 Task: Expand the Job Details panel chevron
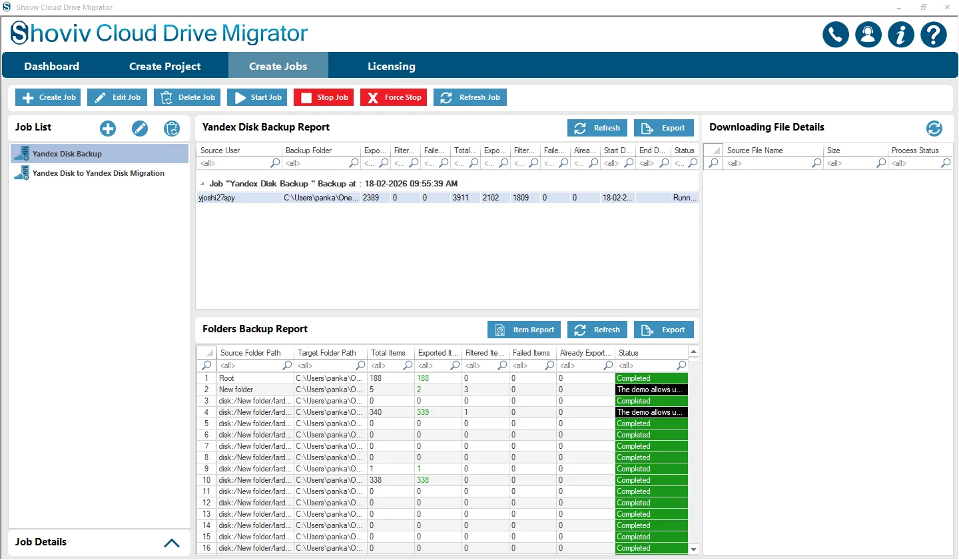pos(172,543)
